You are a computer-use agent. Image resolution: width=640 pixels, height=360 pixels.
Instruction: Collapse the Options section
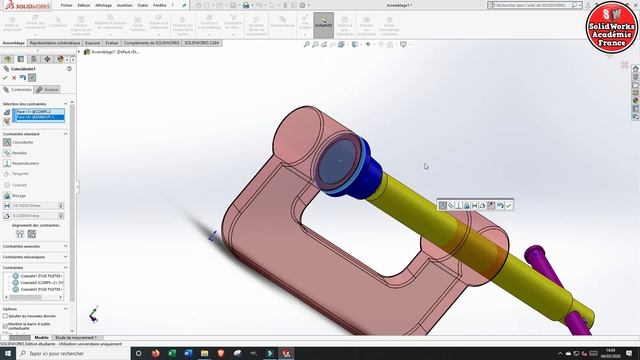click(66, 309)
